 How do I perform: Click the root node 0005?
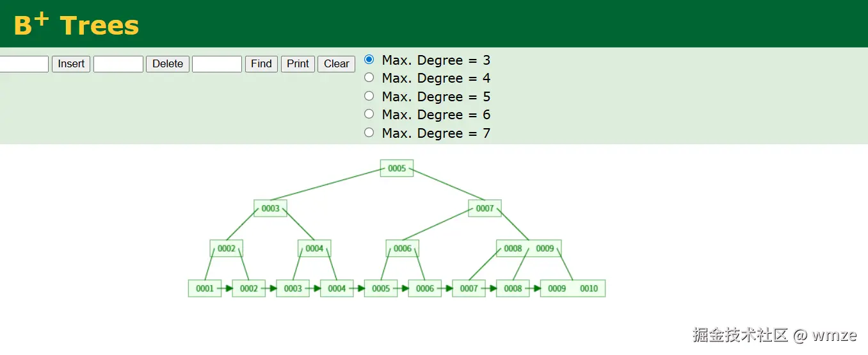(397, 169)
